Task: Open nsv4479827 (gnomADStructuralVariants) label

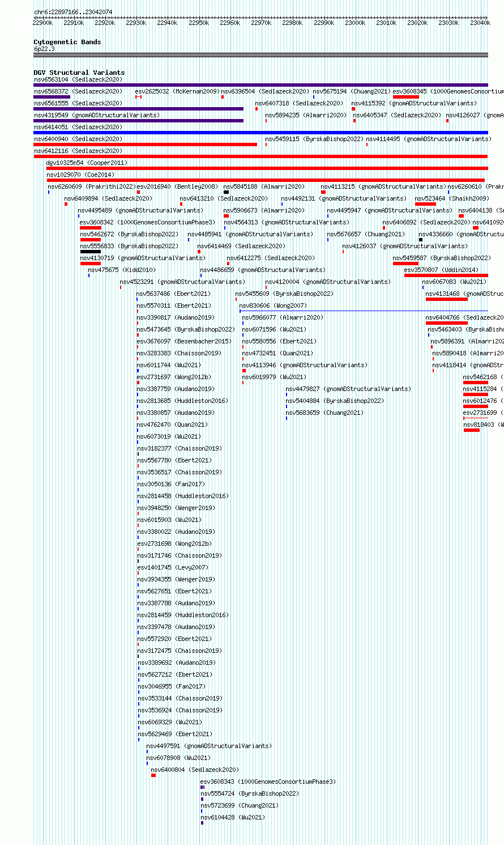Action: 349,389
